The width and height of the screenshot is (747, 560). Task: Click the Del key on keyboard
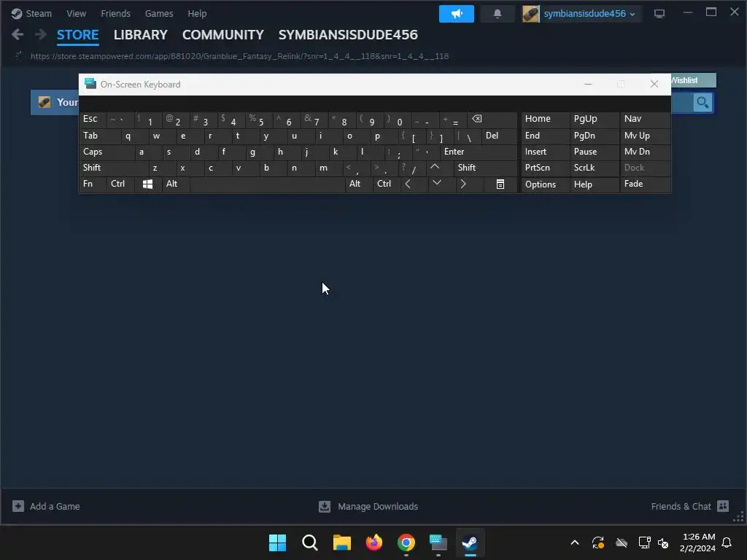(x=499, y=136)
